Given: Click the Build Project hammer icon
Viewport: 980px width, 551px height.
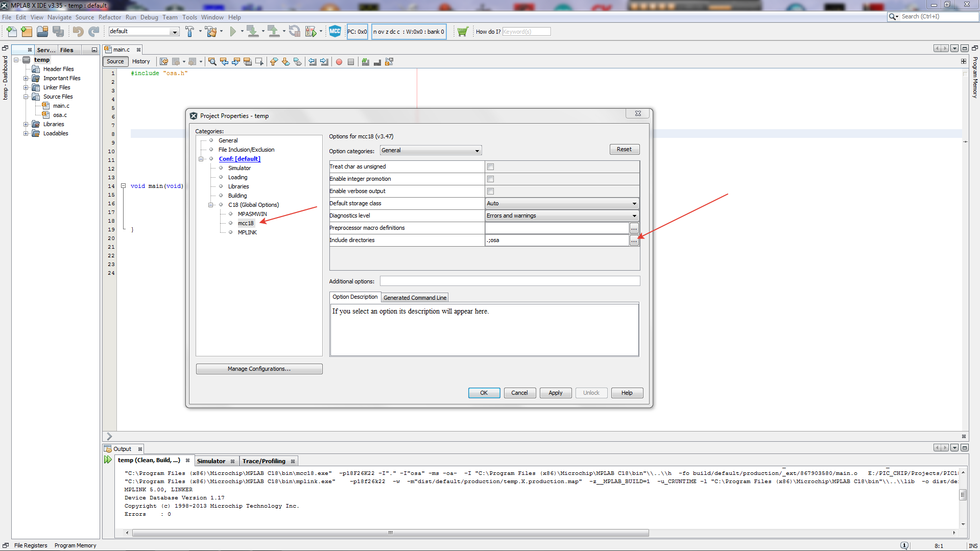Looking at the screenshot, I should [x=189, y=32].
